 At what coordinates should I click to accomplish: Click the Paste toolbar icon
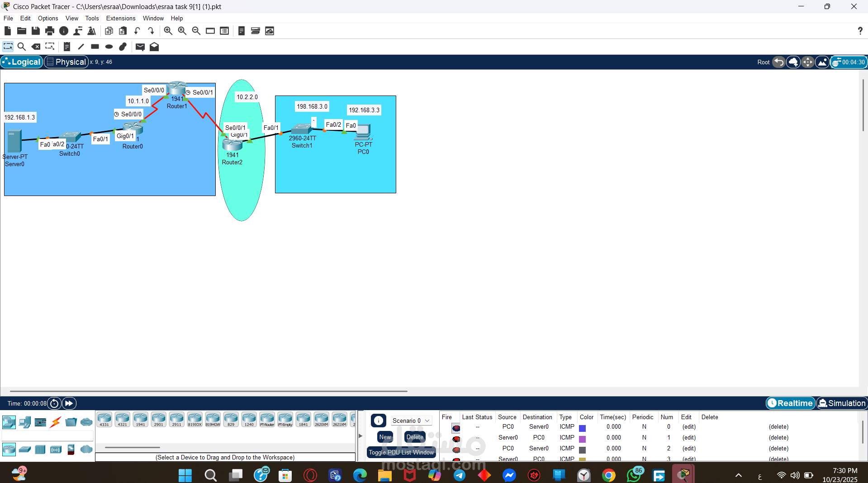(123, 31)
